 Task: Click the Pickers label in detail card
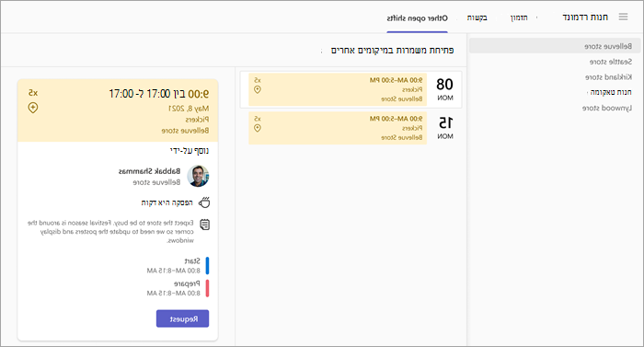pyautogui.click(x=197, y=120)
